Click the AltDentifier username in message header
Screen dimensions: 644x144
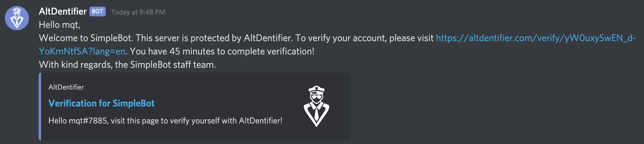(x=63, y=11)
